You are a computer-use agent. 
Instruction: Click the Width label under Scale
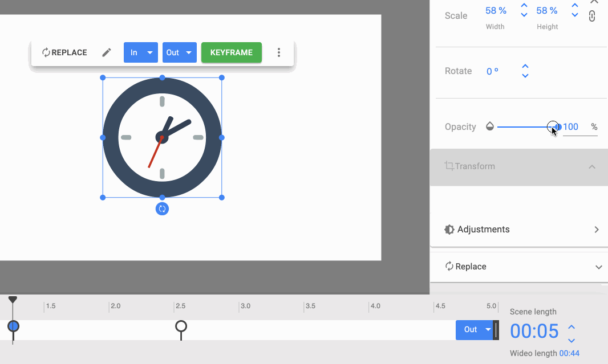[495, 27]
